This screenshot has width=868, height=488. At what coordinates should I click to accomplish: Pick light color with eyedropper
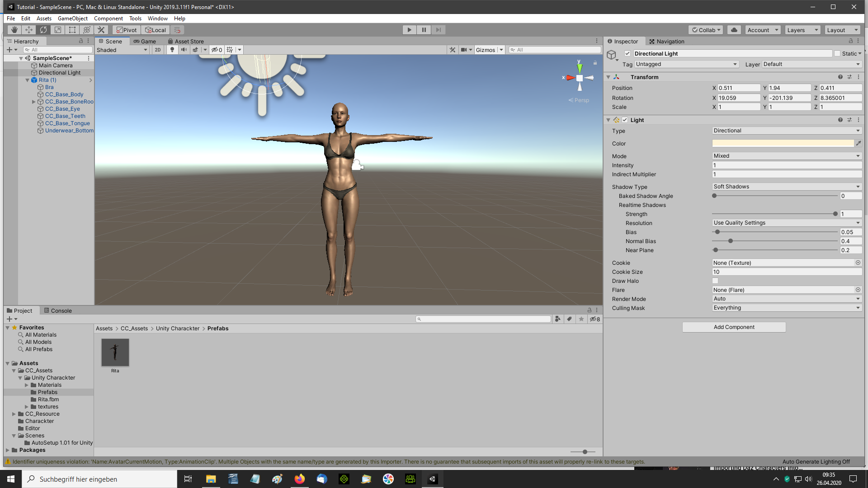(x=859, y=143)
